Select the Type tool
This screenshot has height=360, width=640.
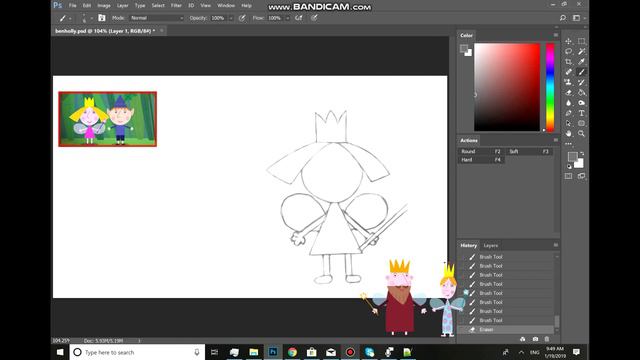tap(582, 113)
